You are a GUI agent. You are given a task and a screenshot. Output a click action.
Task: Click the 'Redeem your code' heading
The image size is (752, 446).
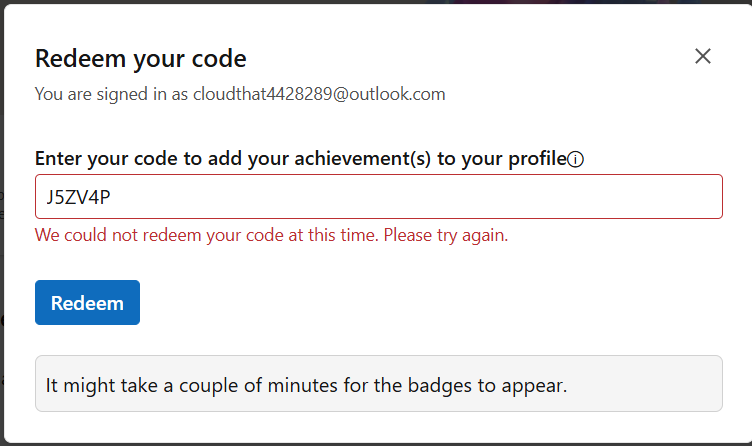(x=141, y=59)
